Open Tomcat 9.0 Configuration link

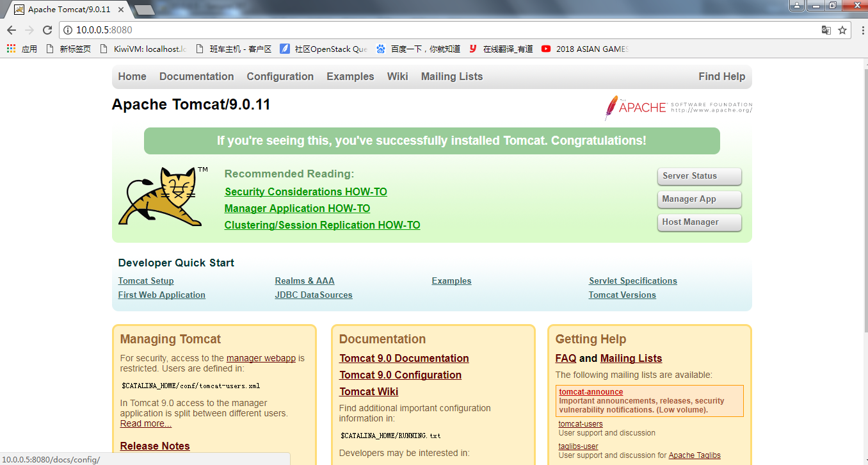pos(400,375)
